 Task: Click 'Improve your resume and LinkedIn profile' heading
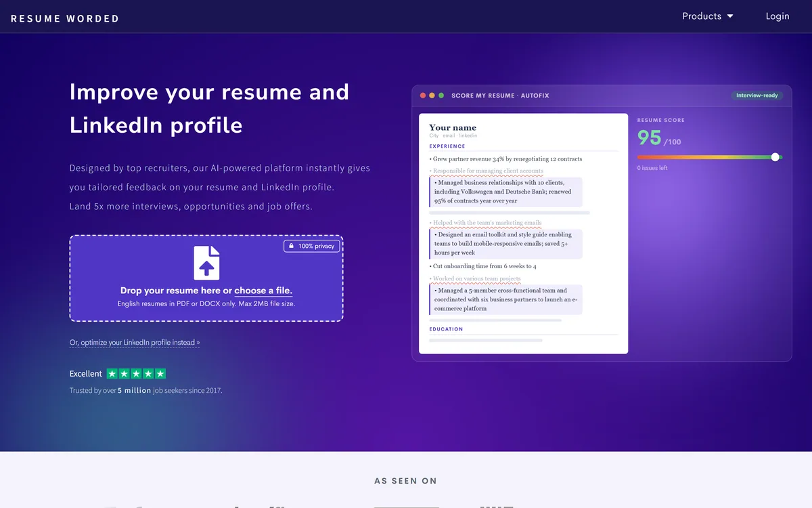click(x=209, y=108)
